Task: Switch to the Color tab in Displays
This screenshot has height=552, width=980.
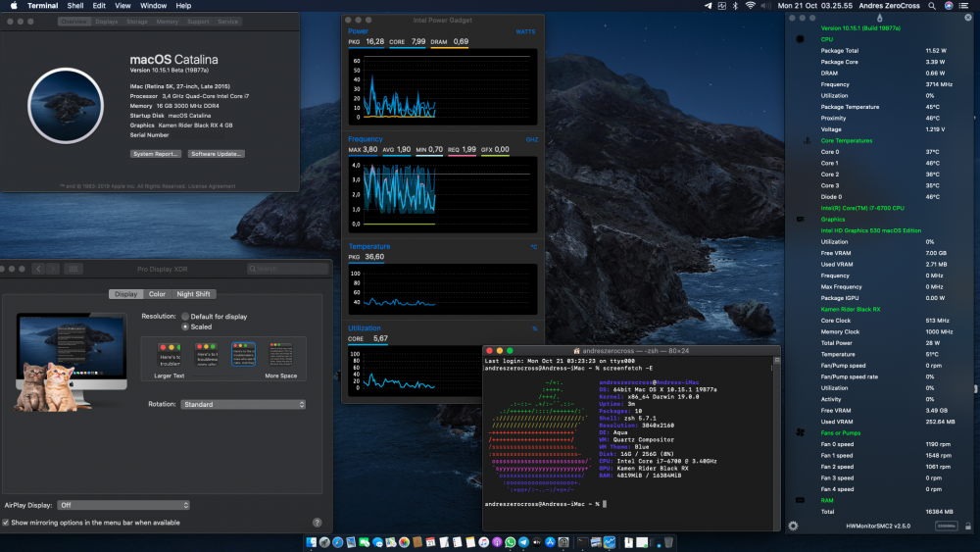Action: point(157,294)
